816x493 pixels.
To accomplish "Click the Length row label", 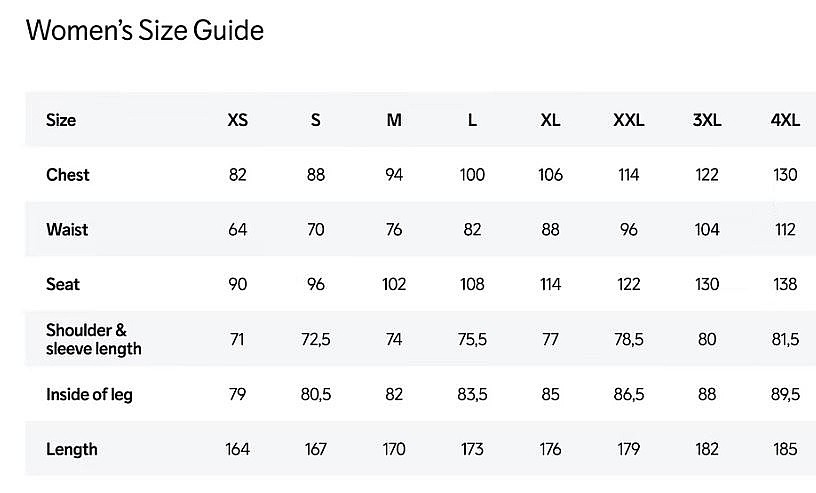I will point(72,449).
